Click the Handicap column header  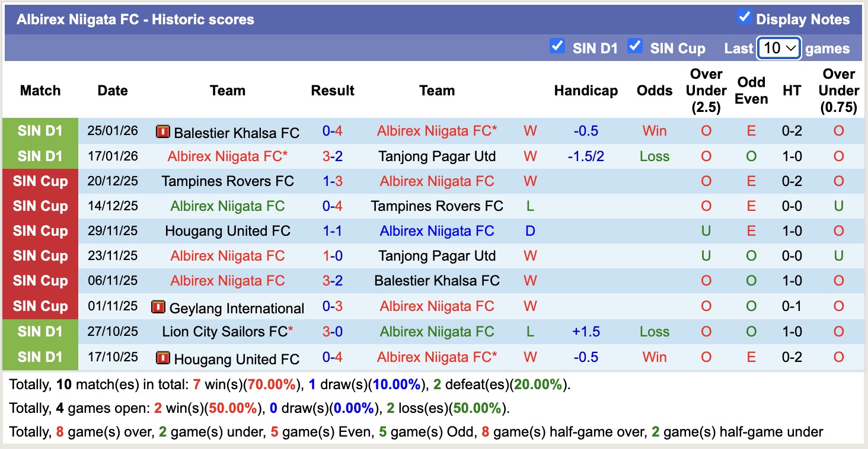click(586, 91)
